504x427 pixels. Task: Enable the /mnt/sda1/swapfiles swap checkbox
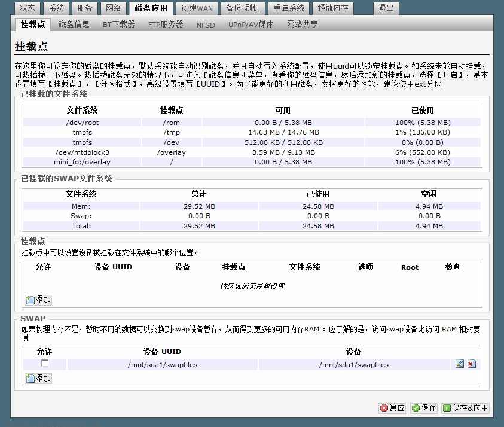click(45, 364)
